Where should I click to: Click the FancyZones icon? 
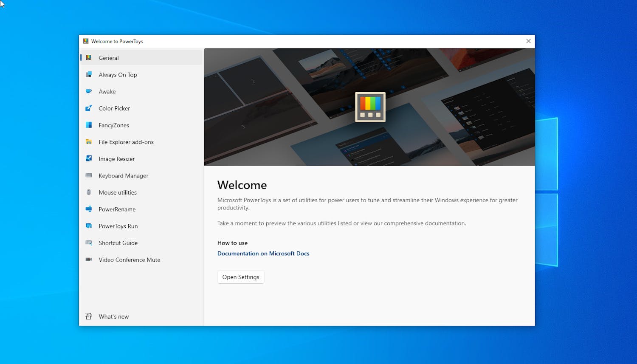(x=89, y=125)
